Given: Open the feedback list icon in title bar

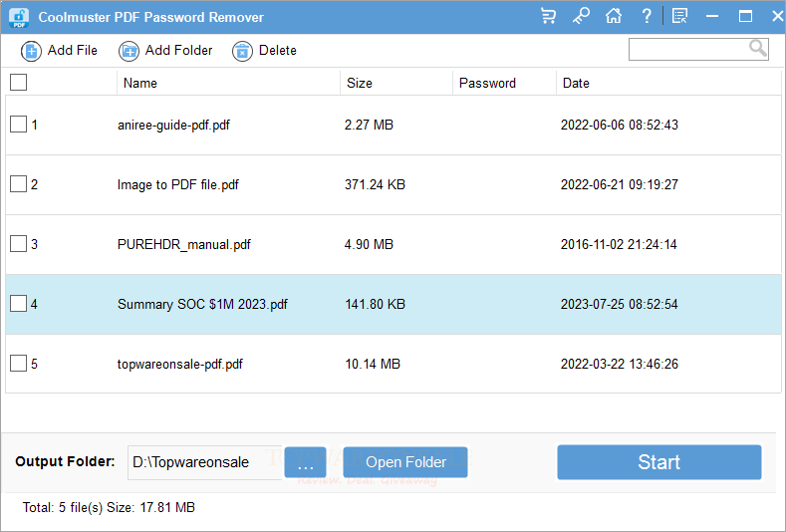Looking at the screenshot, I should pyautogui.click(x=679, y=16).
